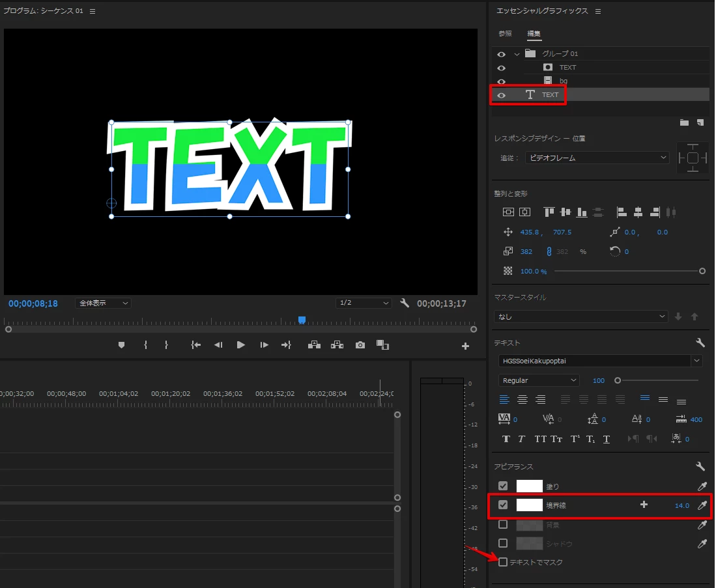Image resolution: width=716 pixels, height=588 pixels.
Task: Mark Out point with the brace icon
Action: (x=166, y=345)
